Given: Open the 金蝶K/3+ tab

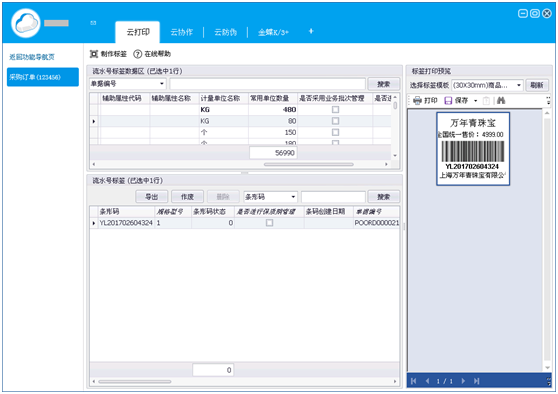Looking at the screenshot, I should coord(273,32).
